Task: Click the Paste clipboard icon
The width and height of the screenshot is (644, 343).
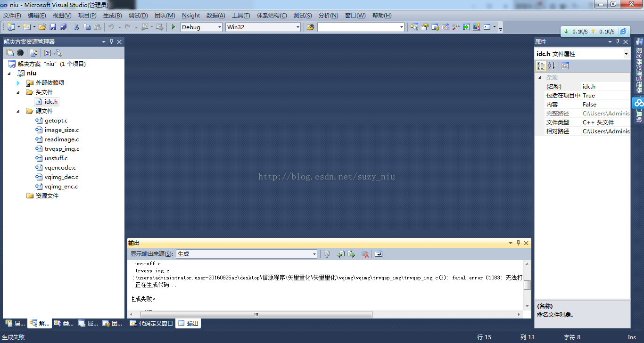Action: pos(98,27)
